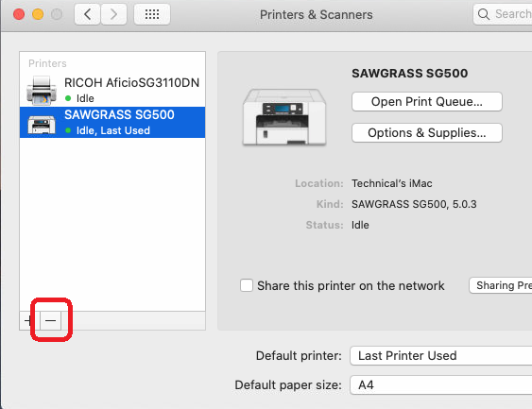Go back with the left arrow button
The width and height of the screenshot is (532, 409).
click(87, 14)
